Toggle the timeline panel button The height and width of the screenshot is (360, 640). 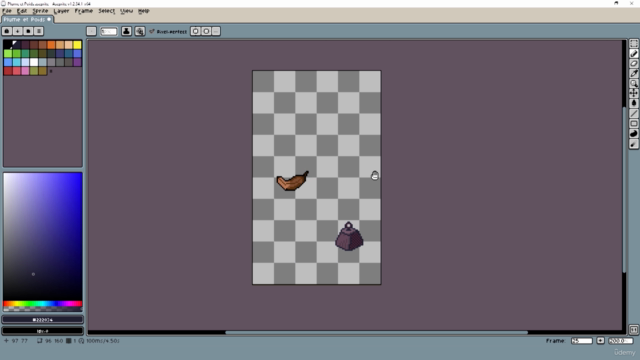click(633, 330)
